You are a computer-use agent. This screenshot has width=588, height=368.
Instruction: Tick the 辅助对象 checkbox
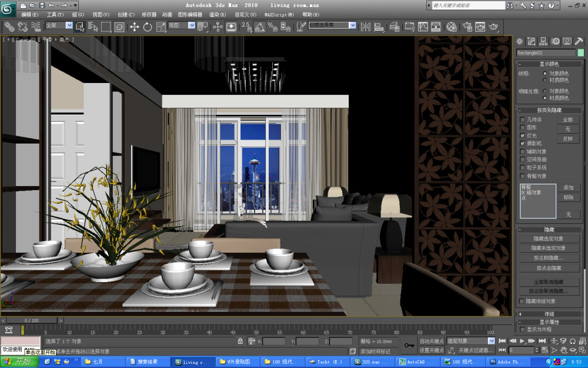click(522, 151)
